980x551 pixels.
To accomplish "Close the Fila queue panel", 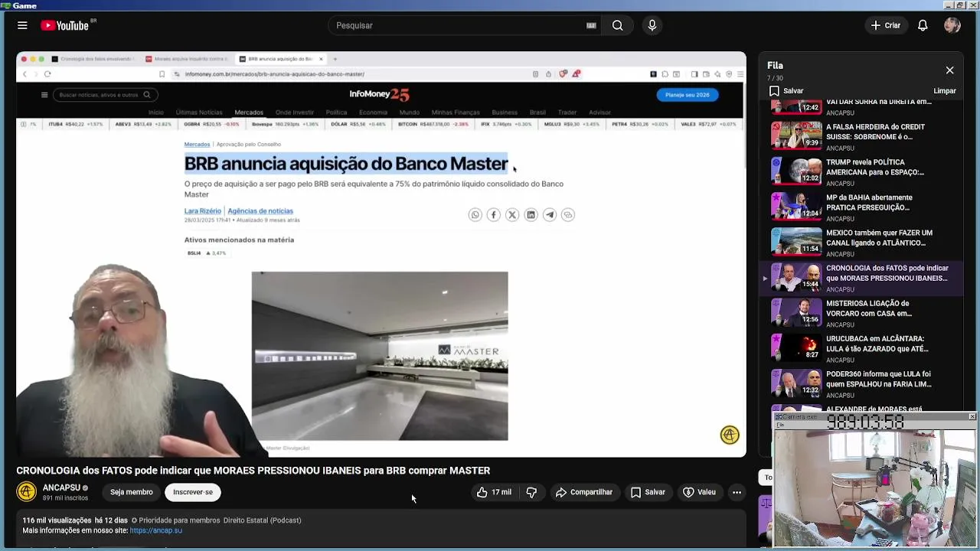I will coord(949,70).
